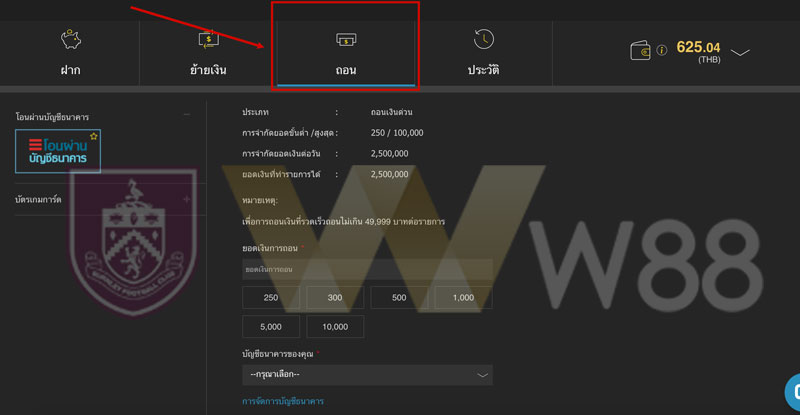The height and width of the screenshot is (415, 800).
Task: Collapse the bank transfer section
Action: [x=187, y=115]
